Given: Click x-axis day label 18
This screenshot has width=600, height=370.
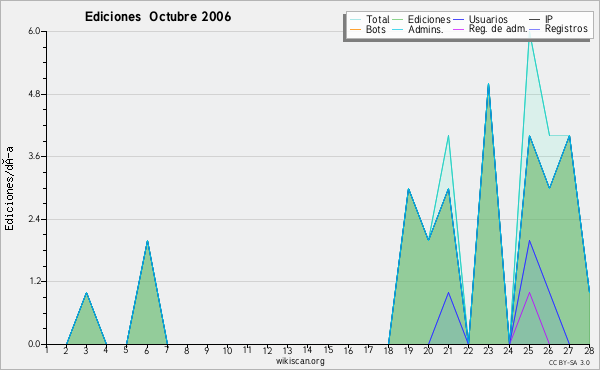Looking at the screenshot, I should [388, 350].
